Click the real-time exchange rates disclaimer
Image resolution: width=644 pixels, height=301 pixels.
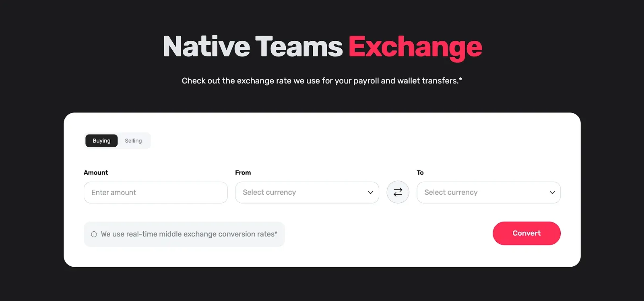[184, 234]
